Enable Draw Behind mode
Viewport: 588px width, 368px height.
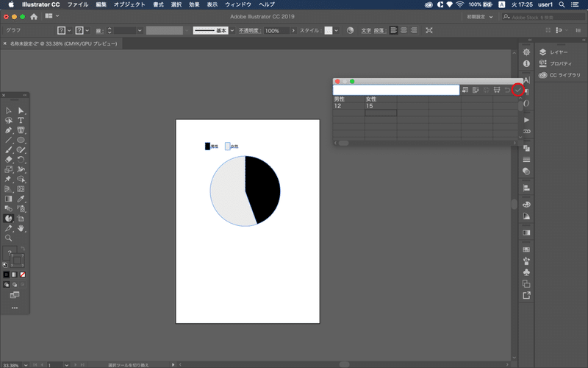click(14, 285)
